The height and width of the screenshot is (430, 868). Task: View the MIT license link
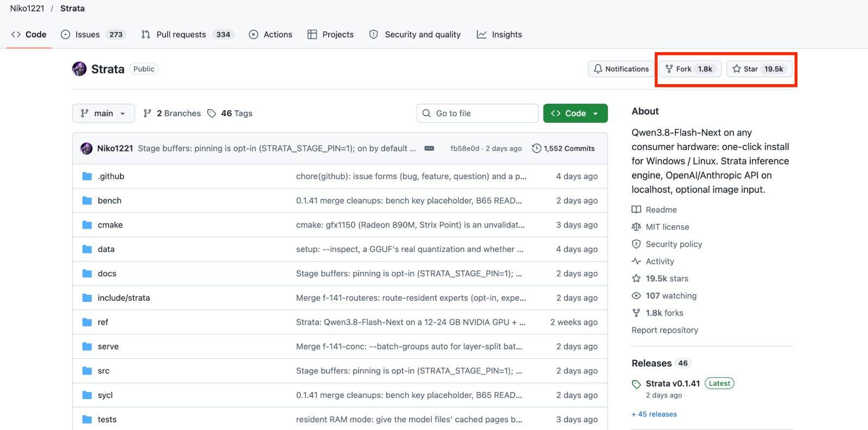pos(660,227)
